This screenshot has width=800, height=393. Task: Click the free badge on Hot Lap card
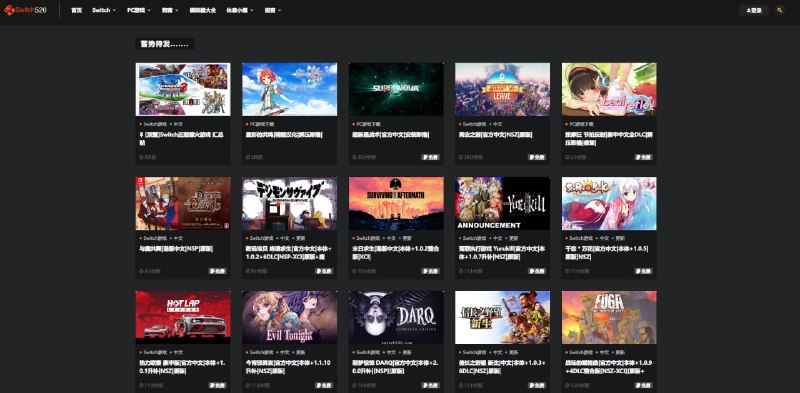tap(217, 385)
